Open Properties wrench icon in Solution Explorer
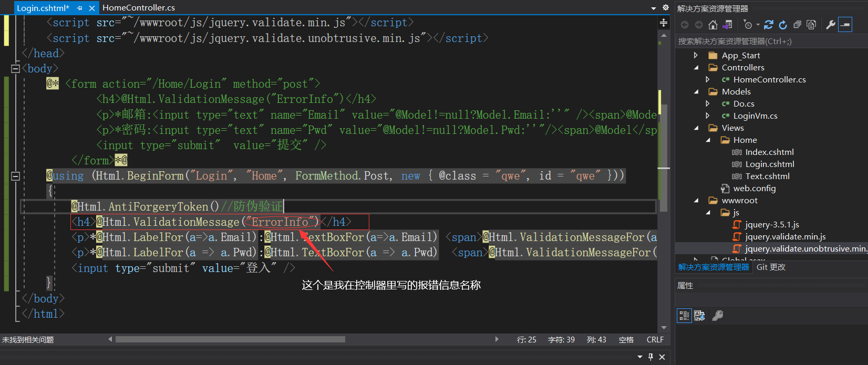 point(831,25)
